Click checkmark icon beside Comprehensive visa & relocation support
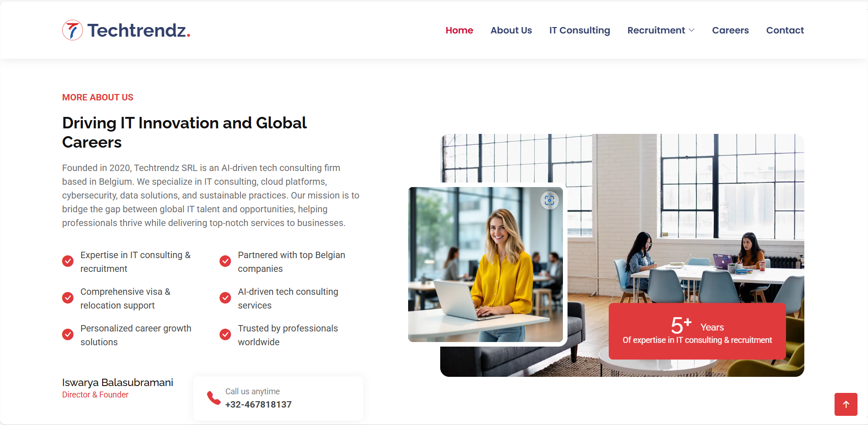868x425 pixels. 68,298
